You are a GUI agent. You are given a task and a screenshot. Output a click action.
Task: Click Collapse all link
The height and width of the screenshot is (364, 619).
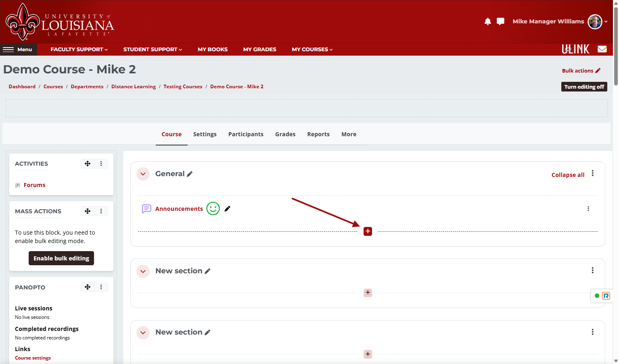pos(568,175)
